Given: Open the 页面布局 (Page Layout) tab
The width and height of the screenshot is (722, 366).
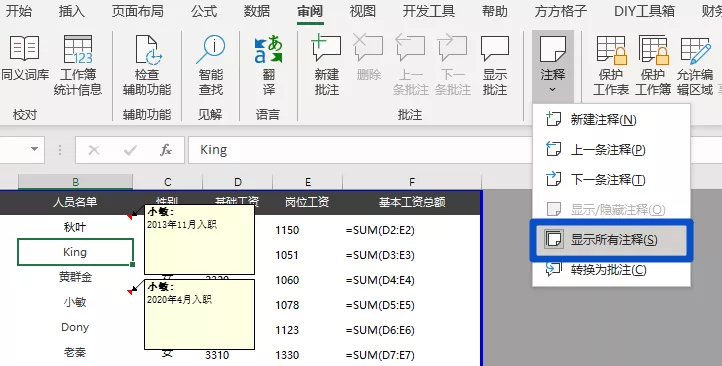Looking at the screenshot, I should 138,11.
